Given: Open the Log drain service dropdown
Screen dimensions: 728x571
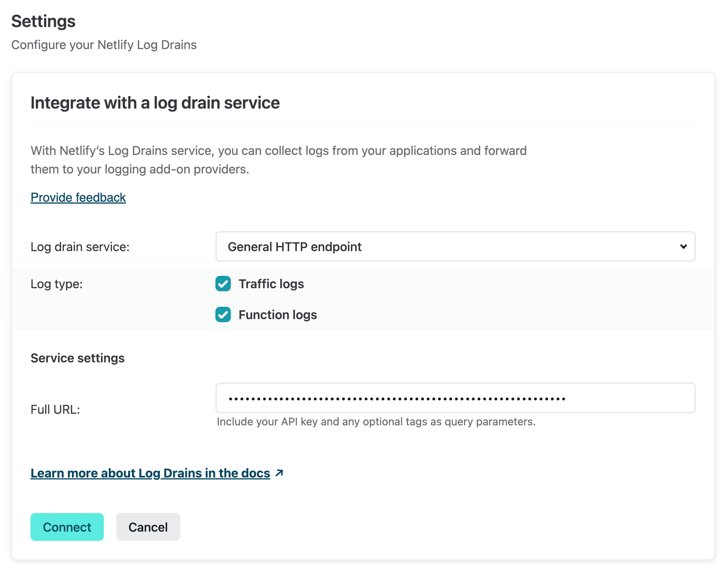Looking at the screenshot, I should click(x=455, y=246).
